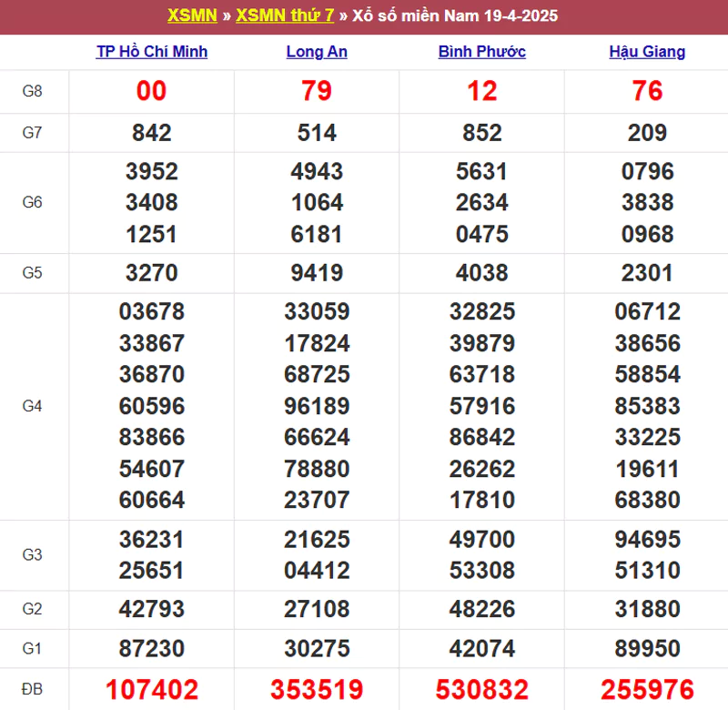Viewport: 728px width, 710px height.
Task: Select the G8 row label
Action: point(33,91)
